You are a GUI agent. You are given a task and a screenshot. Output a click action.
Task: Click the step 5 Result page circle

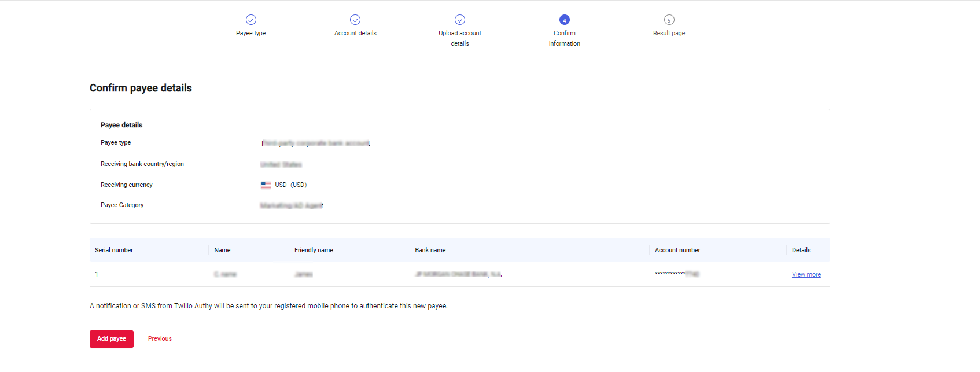(669, 20)
